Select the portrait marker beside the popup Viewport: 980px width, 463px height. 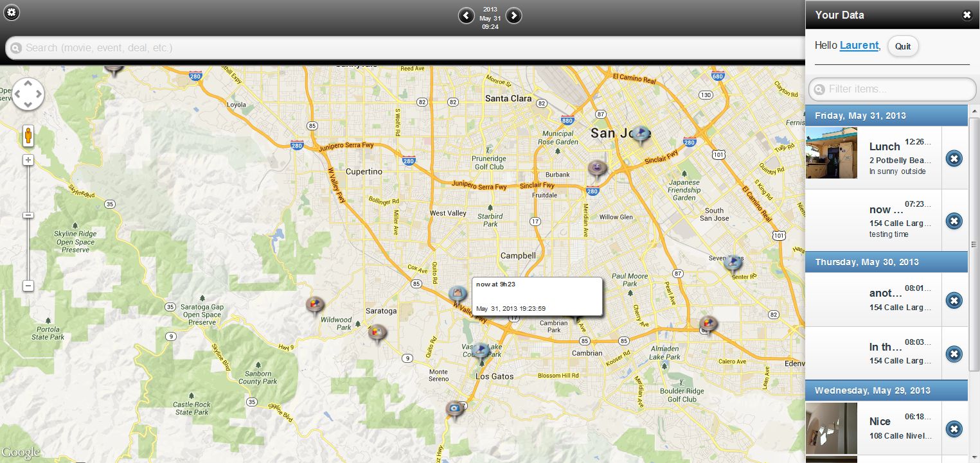pyautogui.click(x=458, y=295)
